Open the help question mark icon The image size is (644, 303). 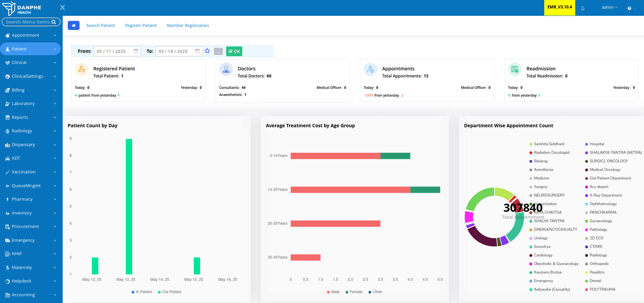click(x=629, y=8)
